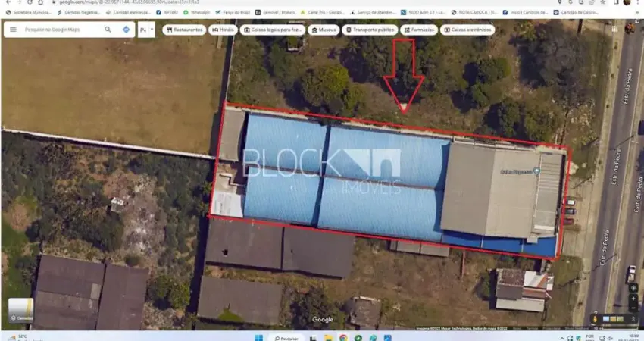Image resolution: width=644 pixels, height=341 pixels.
Task: Open the Google Maps hamburger menu
Action: coord(13,30)
